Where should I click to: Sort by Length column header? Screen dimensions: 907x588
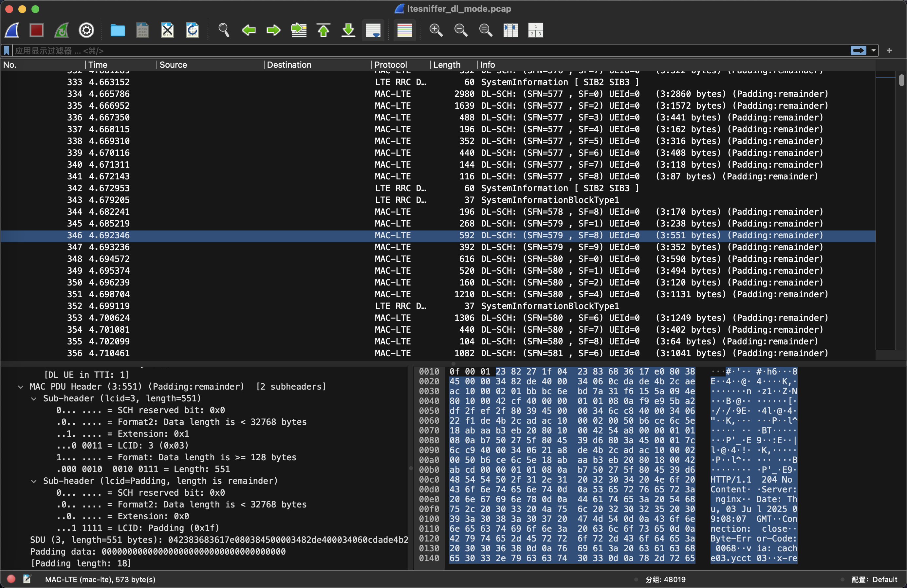click(x=454, y=65)
